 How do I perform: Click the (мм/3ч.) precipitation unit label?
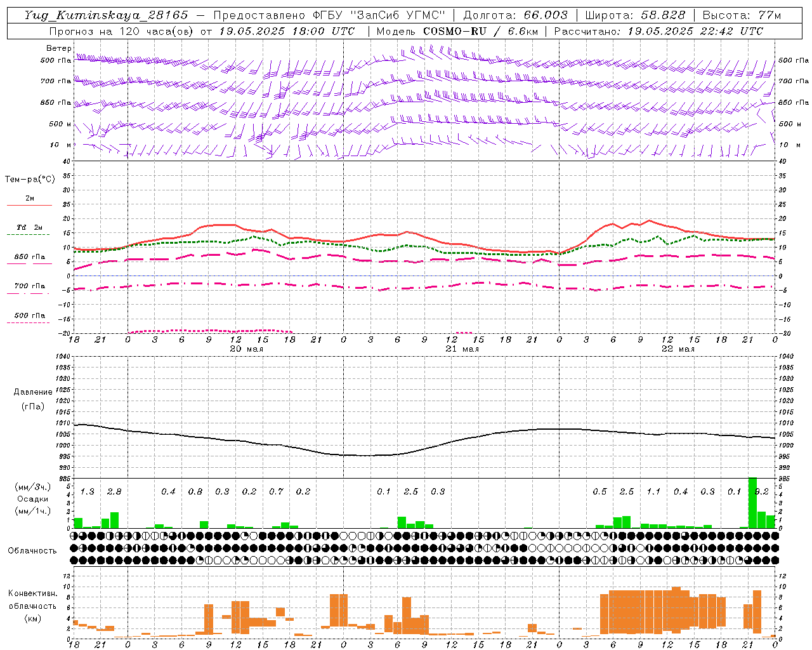(32, 487)
